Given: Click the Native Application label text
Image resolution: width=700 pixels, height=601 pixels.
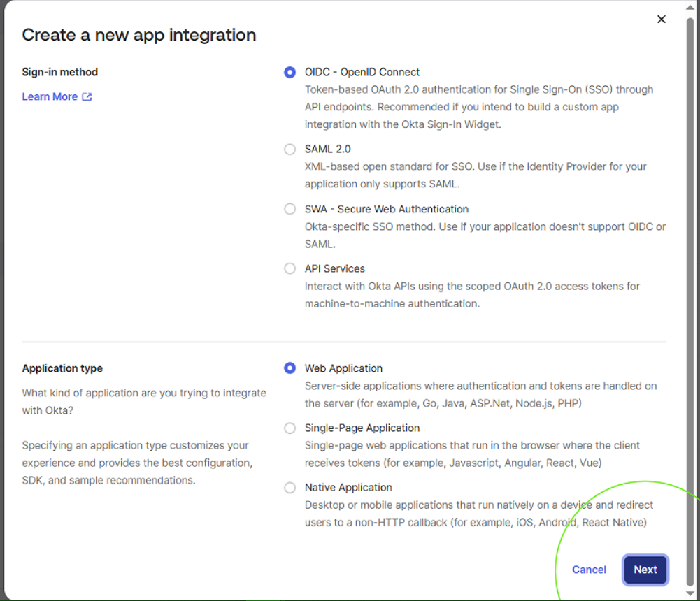Looking at the screenshot, I should pyautogui.click(x=348, y=488).
